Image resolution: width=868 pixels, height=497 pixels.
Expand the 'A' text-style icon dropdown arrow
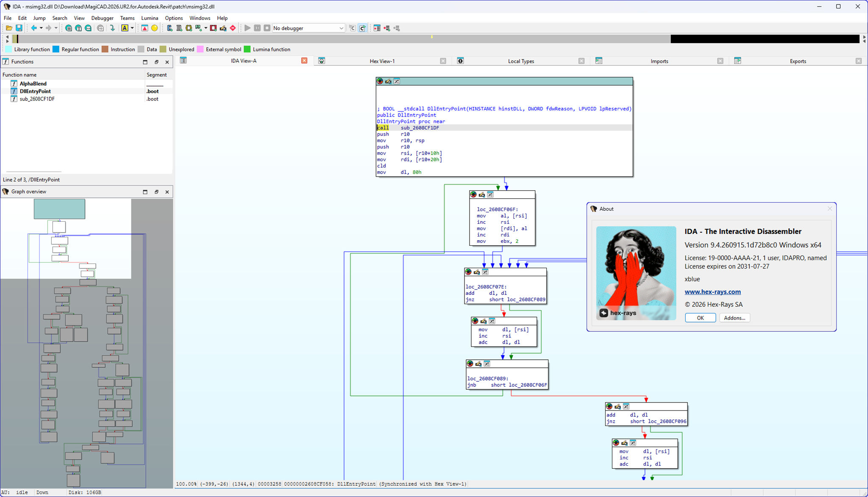pyautogui.click(x=132, y=28)
